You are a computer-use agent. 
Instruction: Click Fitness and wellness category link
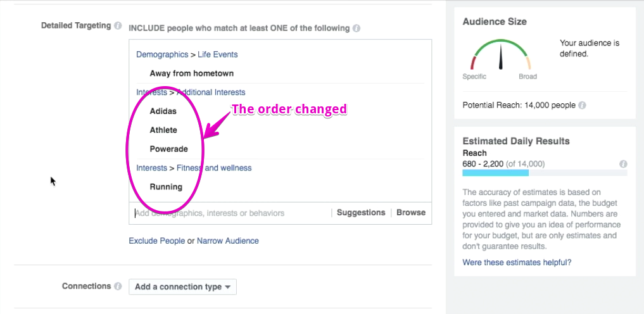coord(214,168)
